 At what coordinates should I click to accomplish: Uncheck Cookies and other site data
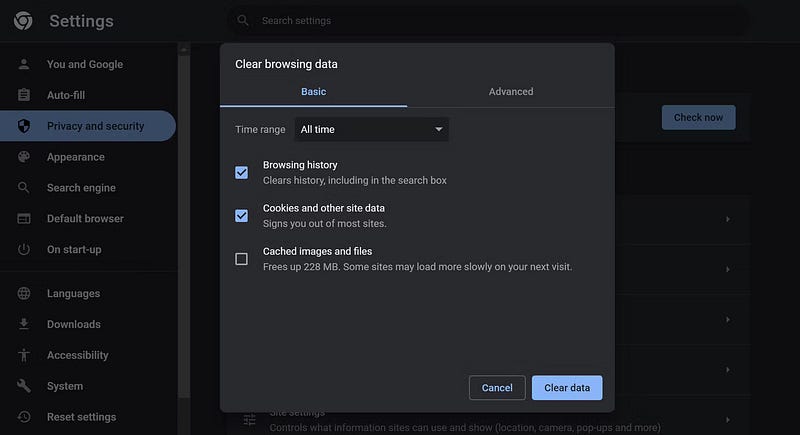[241, 216]
